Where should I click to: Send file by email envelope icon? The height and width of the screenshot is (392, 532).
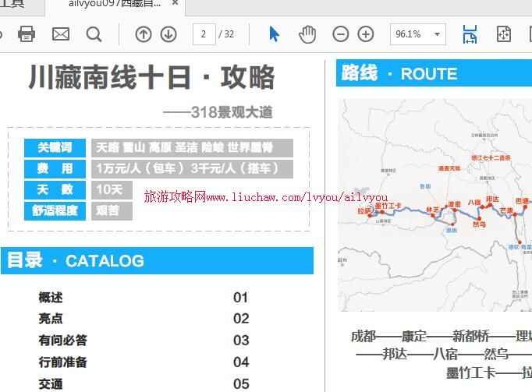click(61, 34)
